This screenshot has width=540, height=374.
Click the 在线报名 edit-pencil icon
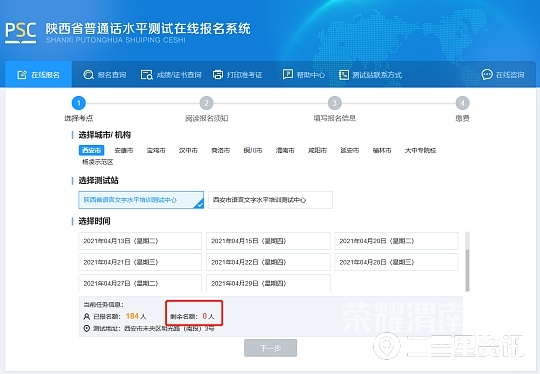click(x=22, y=75)
